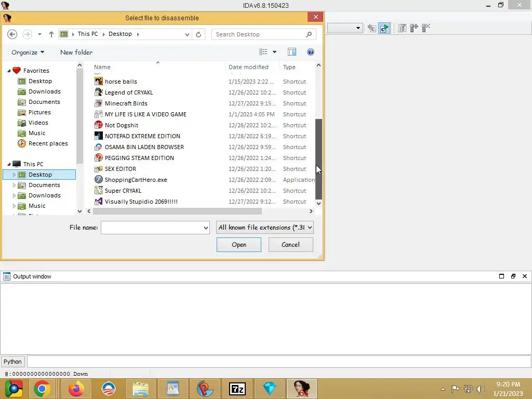Expand the Documents node under This PC
532x399 pixels.
point(14,185)
